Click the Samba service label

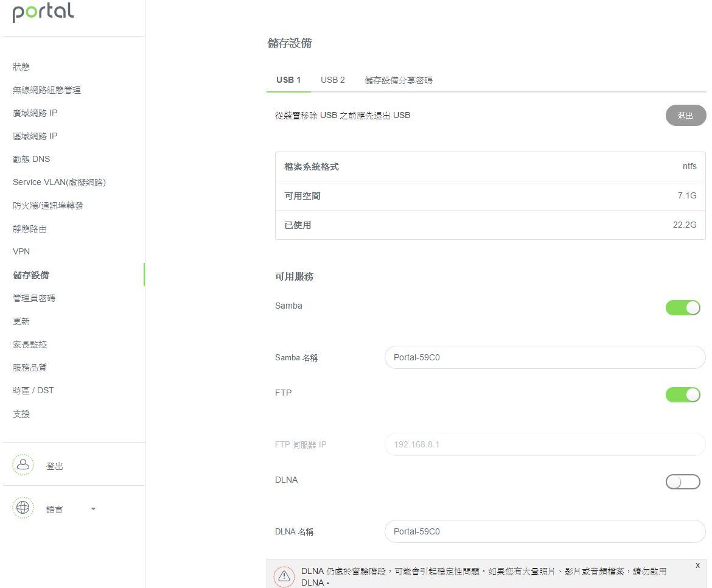pyautogui.click(x=289, y=306)
